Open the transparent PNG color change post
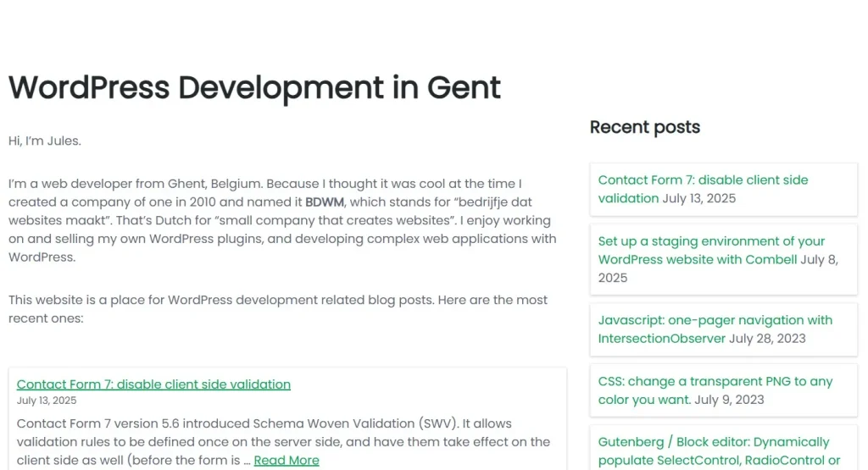This screenshot has height=470, width=868. [715, 381]
